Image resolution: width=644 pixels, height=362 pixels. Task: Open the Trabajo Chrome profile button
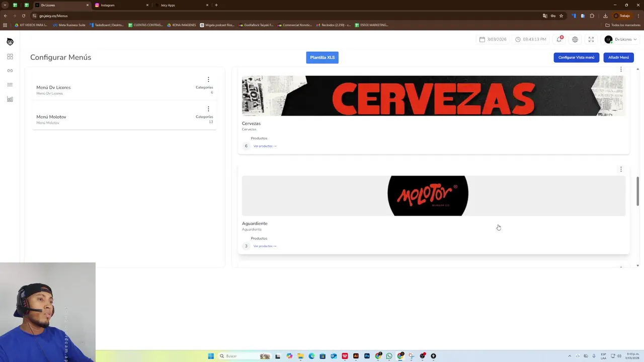[x=622, y=16]
